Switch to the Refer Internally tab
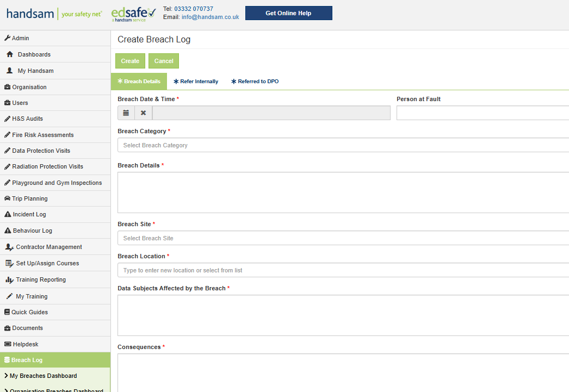 (x=196, y=81)
